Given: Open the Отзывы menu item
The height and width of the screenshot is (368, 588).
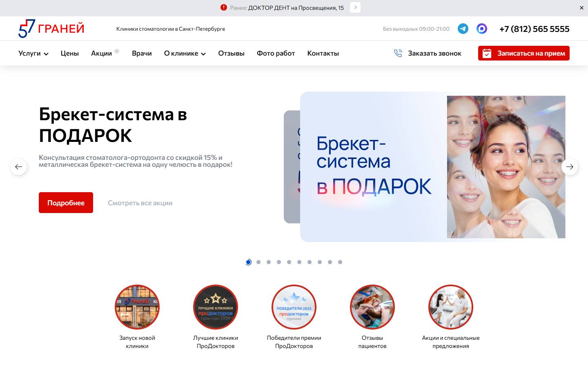Looking at the screenshot, I should coord(231,53).
